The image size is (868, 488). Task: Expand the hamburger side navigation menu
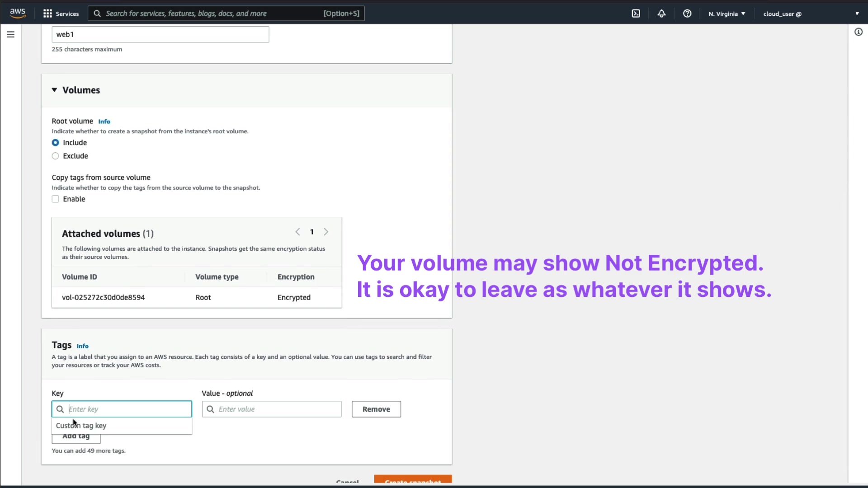(11, 34)
